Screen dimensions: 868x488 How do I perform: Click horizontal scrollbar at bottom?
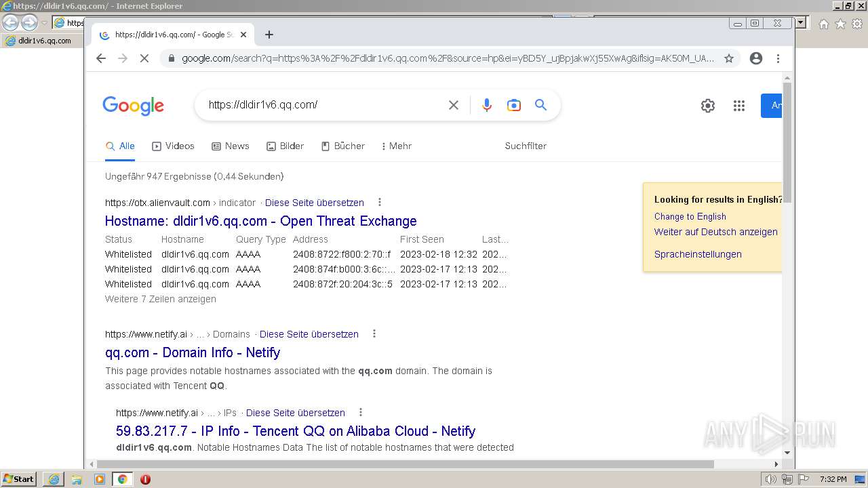[x=406, y=464]
